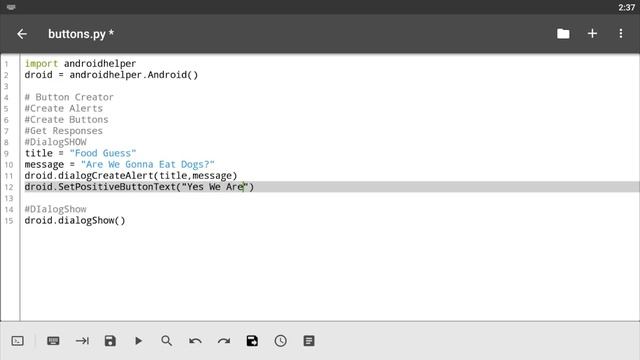
Task: Click the '#DIalogShow' comment on line 14
Action: [x=56, y=209]
